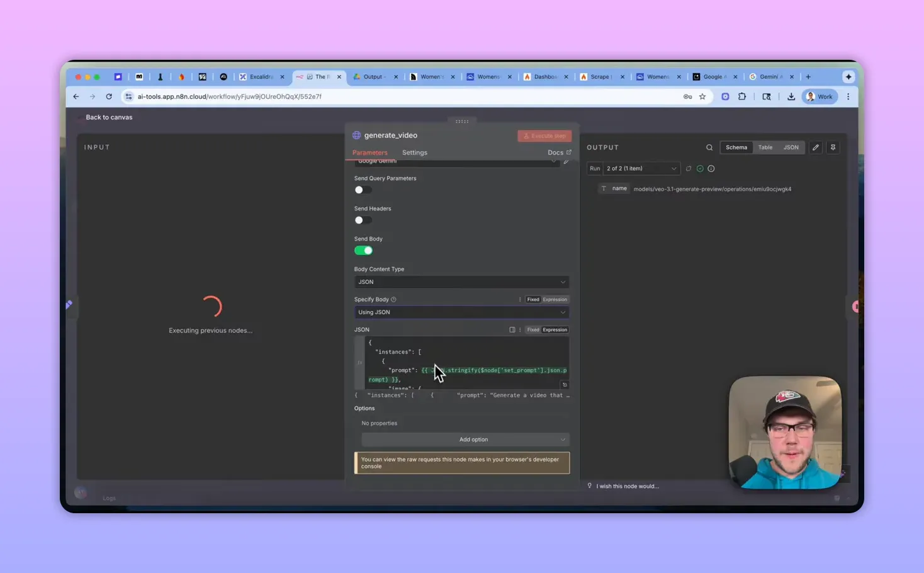This screenshot has width=924, height=573.
Task: Expand the Add option dropdown
Action: click(x=465, y=440)
